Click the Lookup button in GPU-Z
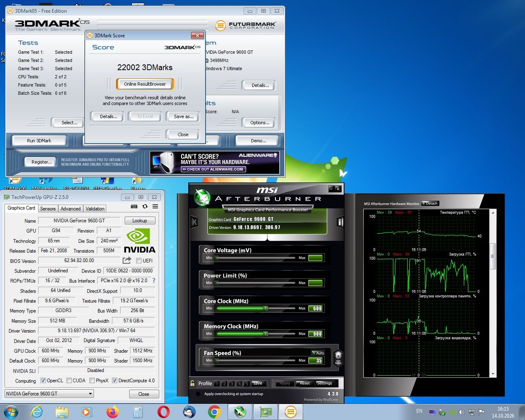This screenshot has height=420, width=525. 139,221
